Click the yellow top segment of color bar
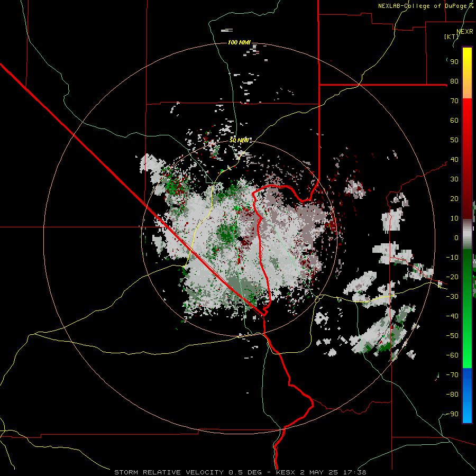 pyautogui.click(x=467, y=73)
